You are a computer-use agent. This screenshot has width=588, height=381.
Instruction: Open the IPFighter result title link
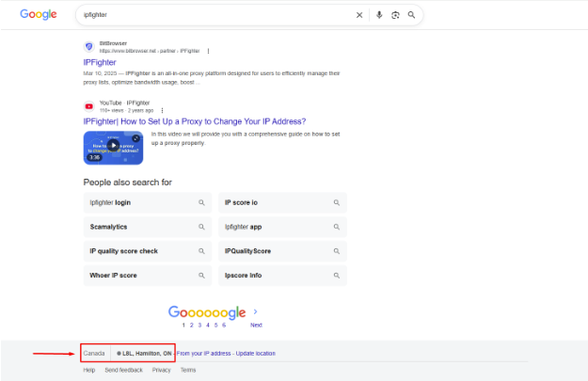(100, 62)
